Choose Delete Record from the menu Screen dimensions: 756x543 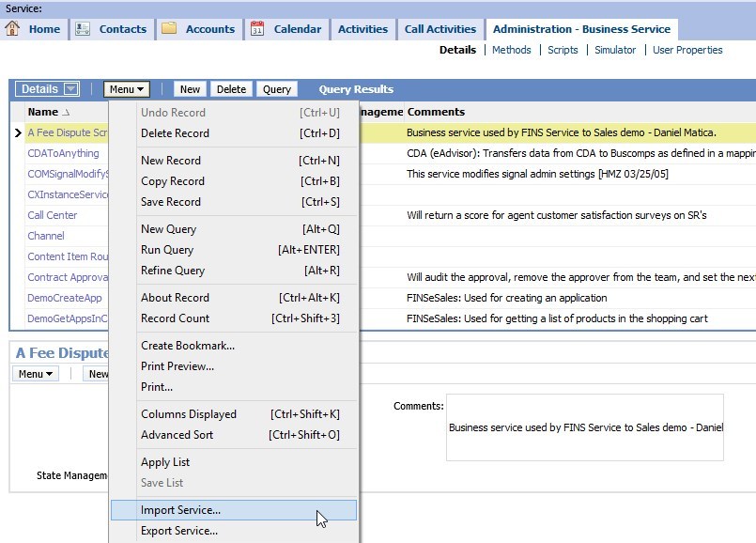pyautogui.click(x=234, y=133)
